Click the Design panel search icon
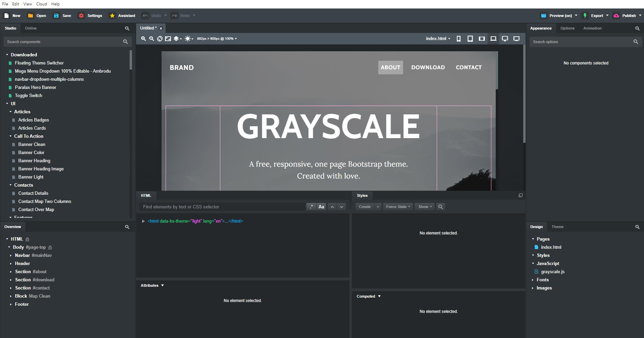Image resolution: width=644 pixels, height=338 pixels. pyautogui.click(x=638, y=227)
